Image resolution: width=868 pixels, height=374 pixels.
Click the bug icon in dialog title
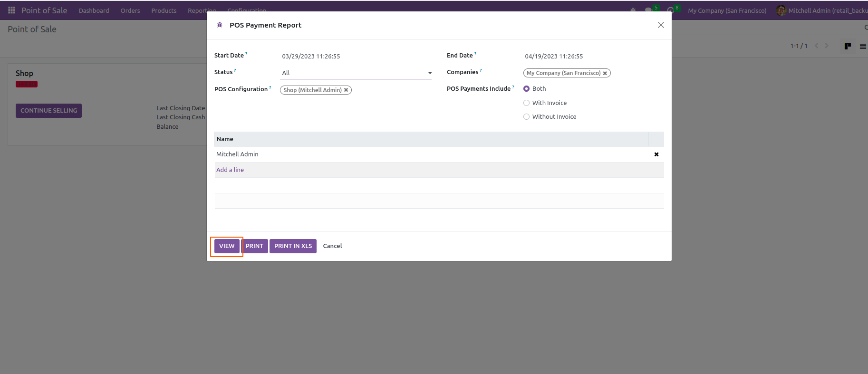[x=220, y=25]
